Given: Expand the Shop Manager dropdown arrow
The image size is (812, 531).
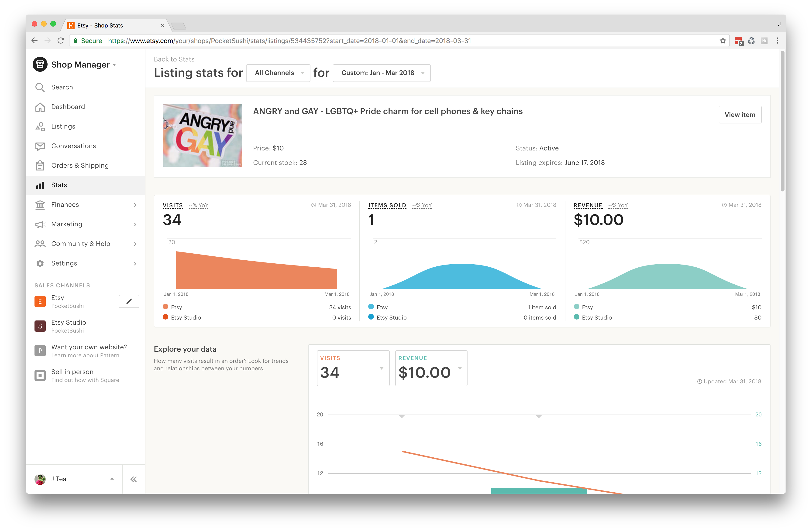Looking at the screenshot, I should pos(114,65).
